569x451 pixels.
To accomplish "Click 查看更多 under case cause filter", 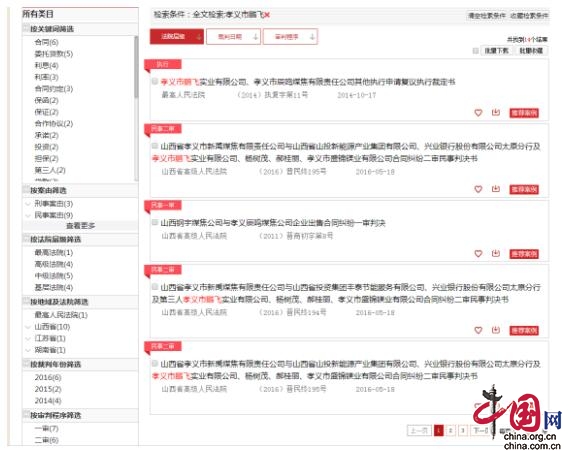I will pyautogui.click(x=81, y=226).
